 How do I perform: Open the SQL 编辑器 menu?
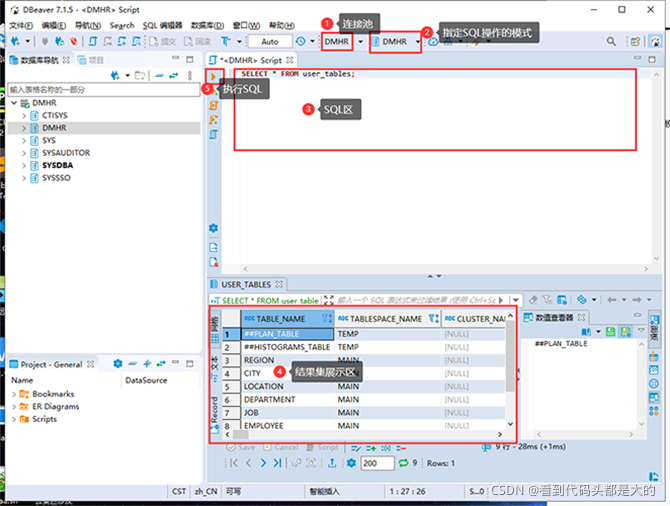(x=162, y=25)
